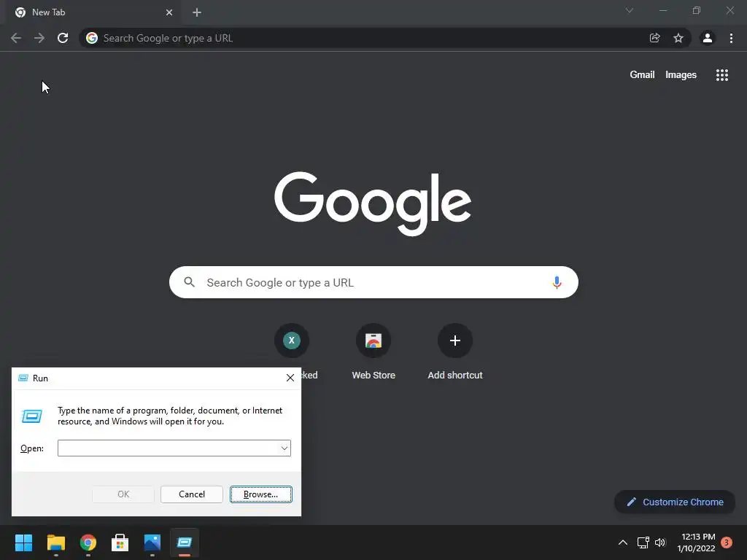
Task: Open the Web Store shortcut
Action: click(373, 351)
